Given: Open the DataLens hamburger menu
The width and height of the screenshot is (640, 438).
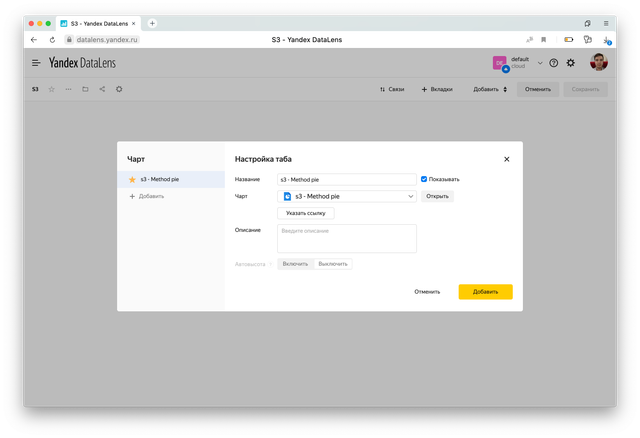Looking at the screenshot, I should [36, 62].
